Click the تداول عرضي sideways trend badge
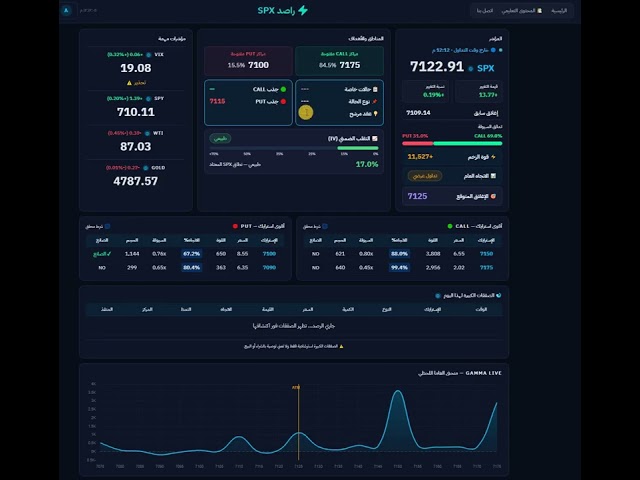640x480 pixels. 424,176
